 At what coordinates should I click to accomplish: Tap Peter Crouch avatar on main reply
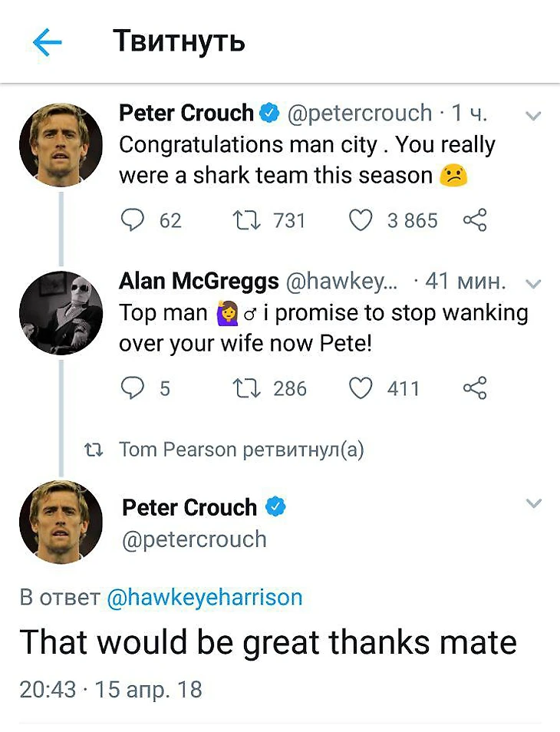click(x=61, y=522)
